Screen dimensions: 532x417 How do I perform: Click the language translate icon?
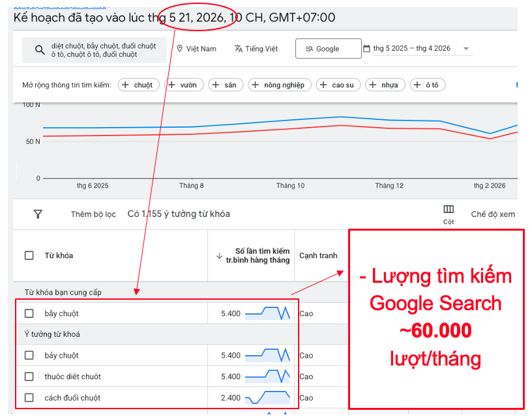pyautogui.click(x=239, y=48)
